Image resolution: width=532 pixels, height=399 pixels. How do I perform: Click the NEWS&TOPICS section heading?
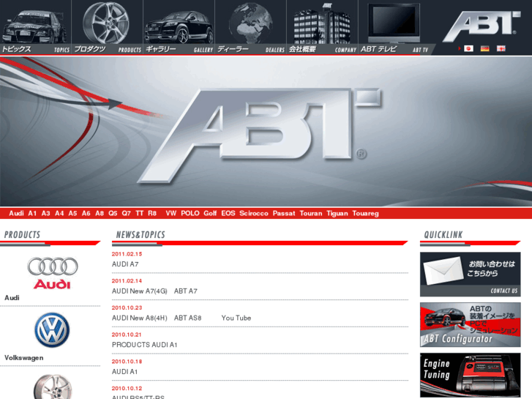(141, 235)
